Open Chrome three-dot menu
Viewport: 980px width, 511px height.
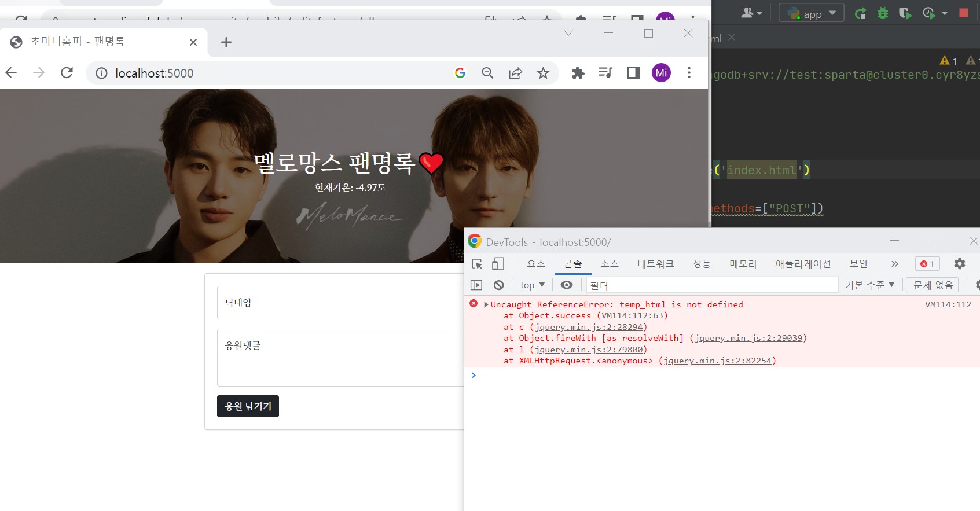click(x=689, y=73)
